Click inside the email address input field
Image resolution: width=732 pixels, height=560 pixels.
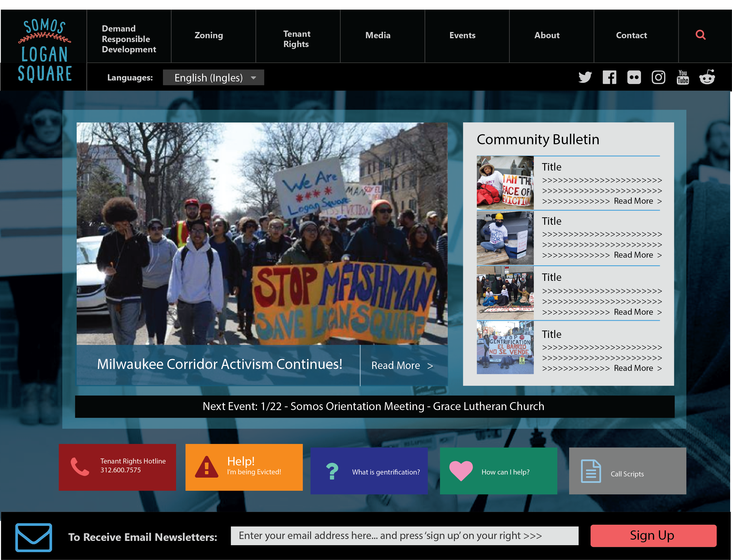coord(404,536)
